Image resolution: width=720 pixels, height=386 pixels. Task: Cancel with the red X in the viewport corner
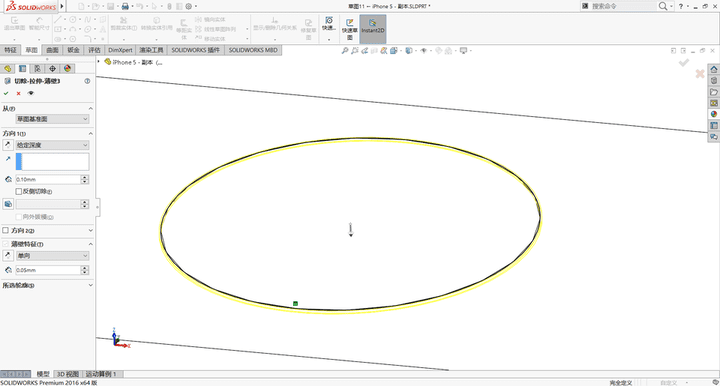point(700,73)
